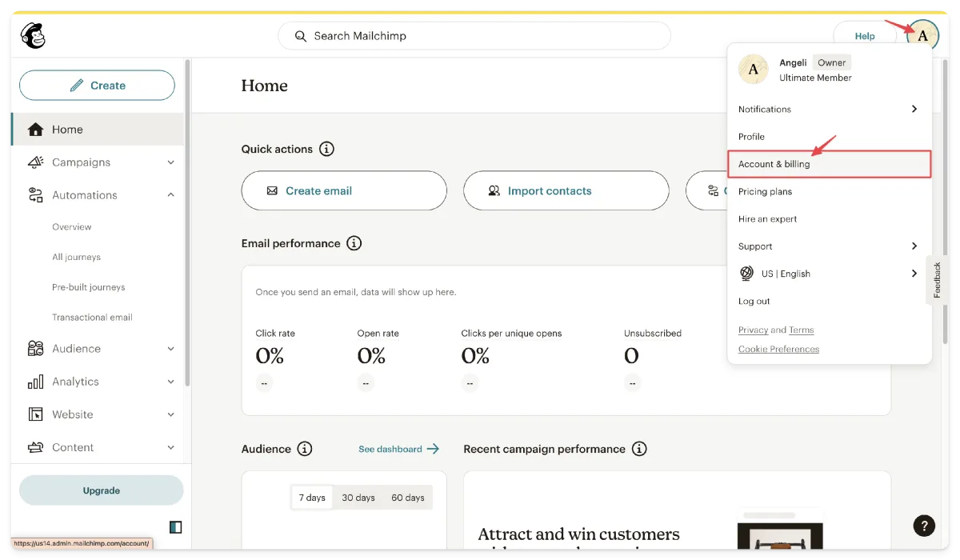Click the Mailchimp Freddie logo
The height and width of the screenshot is (560, 960).
[33, 35]
